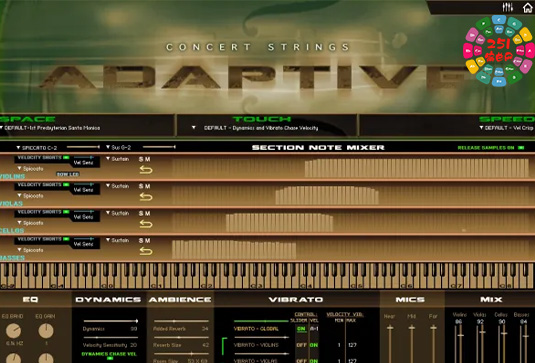The image size is (535, 363).
Task: Select the MIX panel header
Action: (x=491, y=300)
